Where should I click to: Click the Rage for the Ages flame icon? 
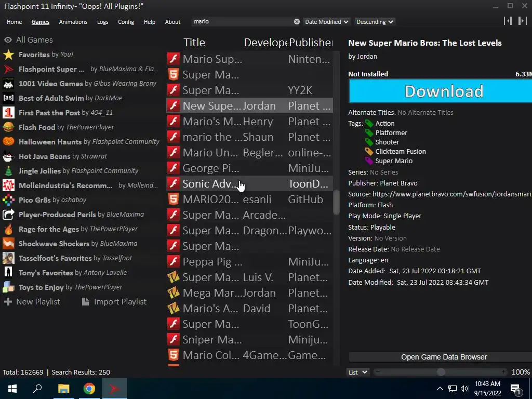[x=8, y=229]
